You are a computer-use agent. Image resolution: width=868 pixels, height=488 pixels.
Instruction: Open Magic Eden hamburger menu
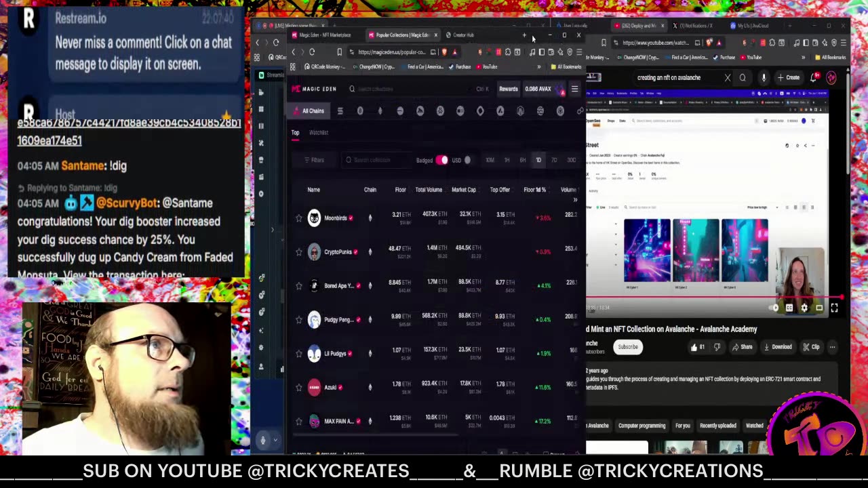tap(574, 89)
